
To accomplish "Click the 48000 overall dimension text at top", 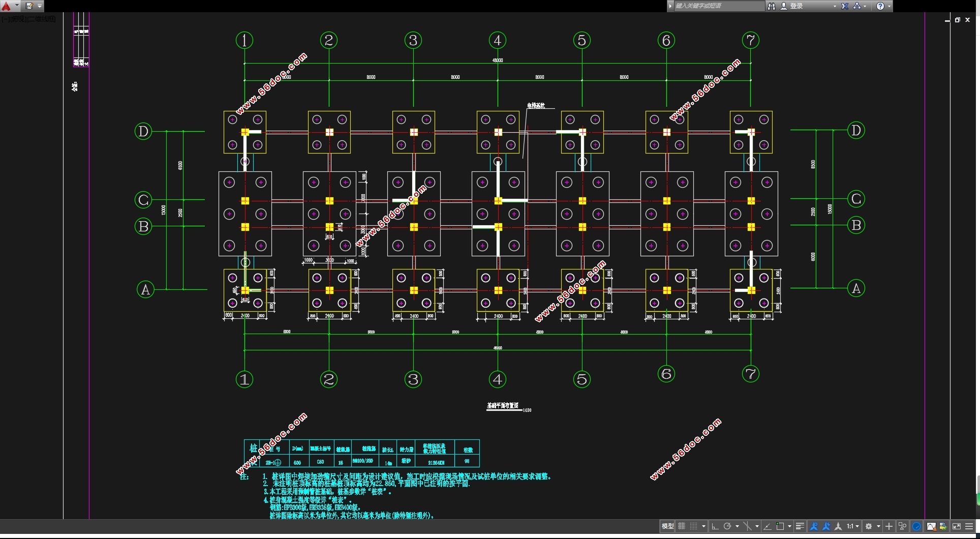I will click(x=498, y=60).
